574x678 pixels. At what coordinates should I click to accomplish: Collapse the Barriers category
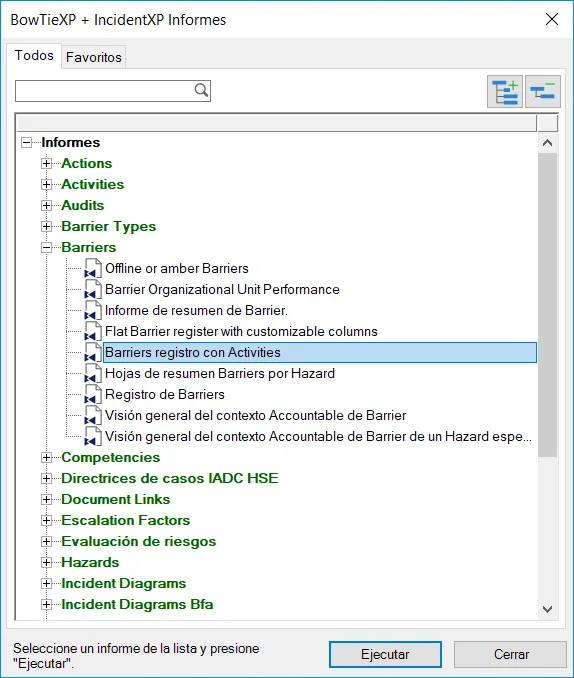[46, 247]
